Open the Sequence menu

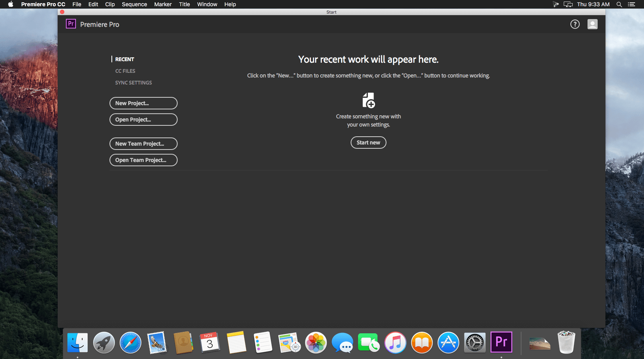point(134,4)
